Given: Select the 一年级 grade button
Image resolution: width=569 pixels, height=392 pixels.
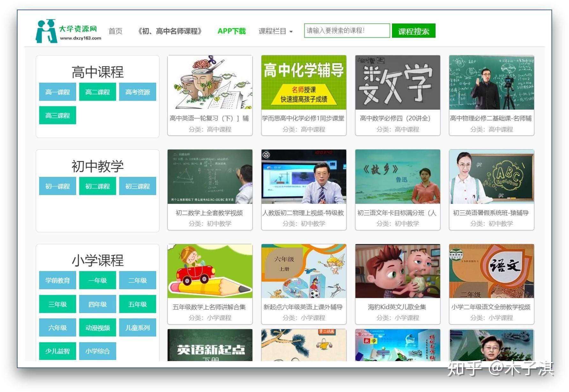Looking at the screenshot, I should click(x=98, y=280).
